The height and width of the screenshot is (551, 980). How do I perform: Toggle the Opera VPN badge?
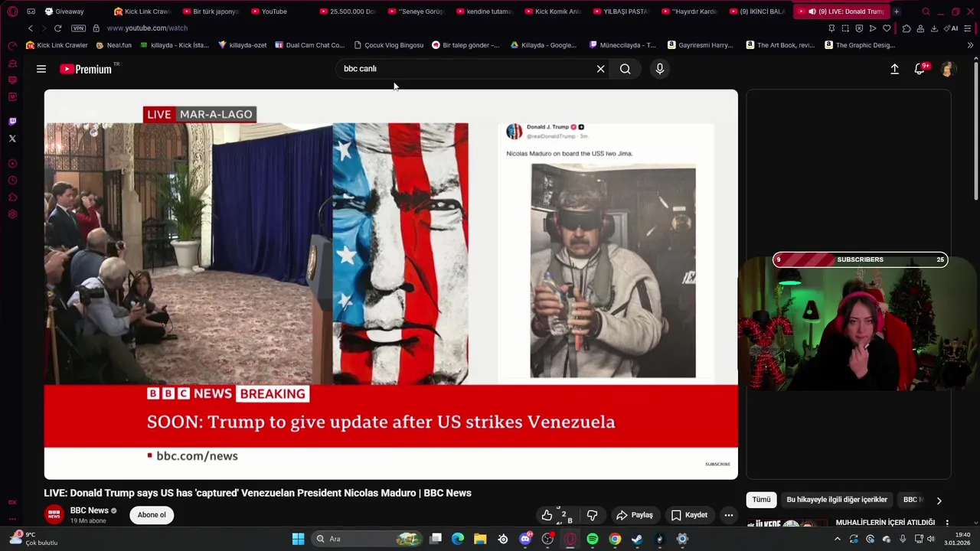(78, 28)
